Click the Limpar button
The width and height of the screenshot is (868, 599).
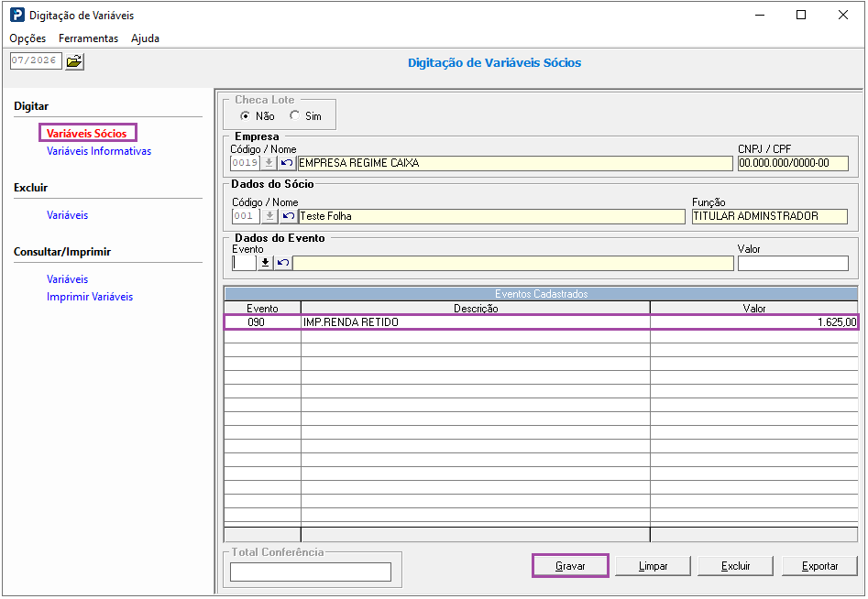point(654,566)
